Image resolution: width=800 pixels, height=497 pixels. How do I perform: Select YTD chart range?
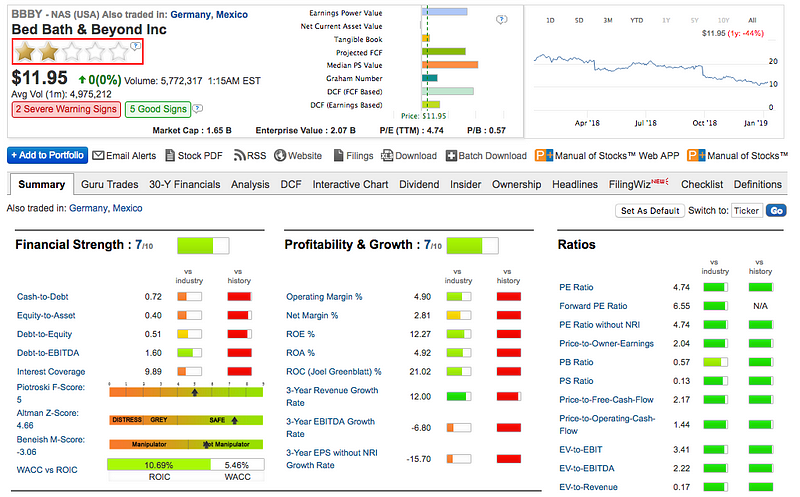(x=636, y=20)
